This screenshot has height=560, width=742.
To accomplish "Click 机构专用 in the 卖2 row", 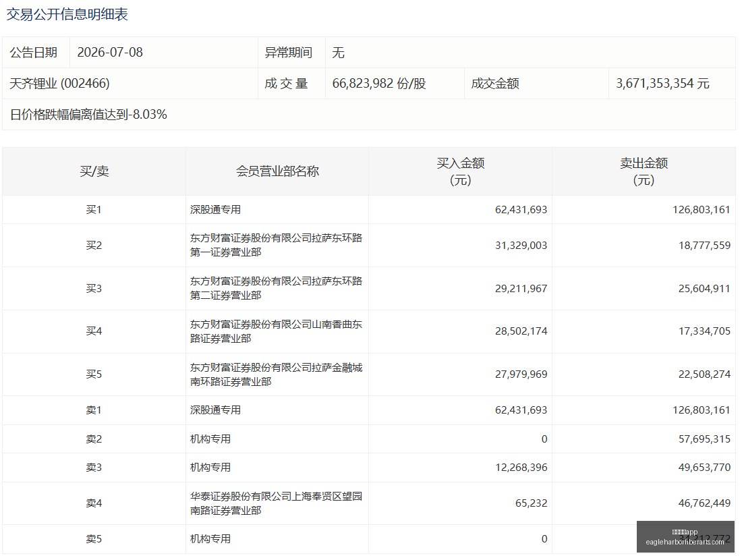I will (210, 439).
